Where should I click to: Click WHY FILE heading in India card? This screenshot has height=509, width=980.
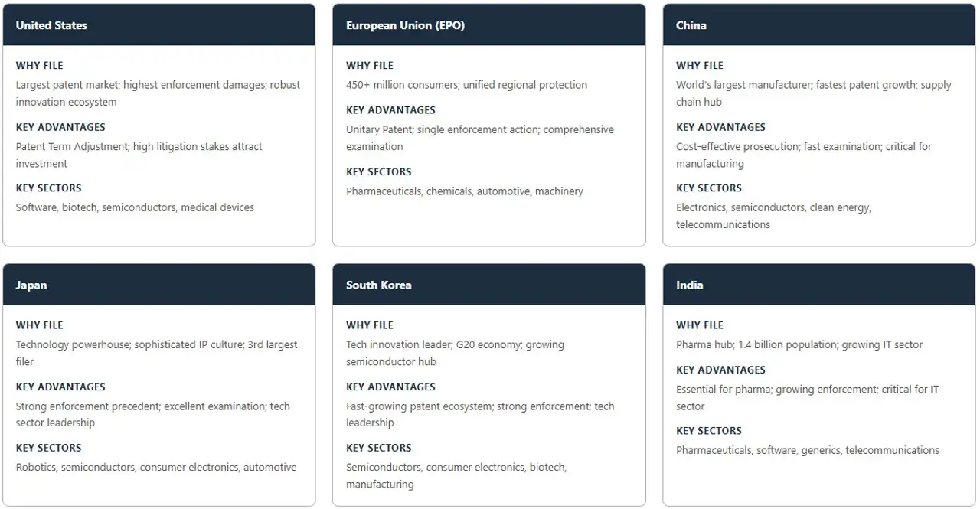point(700,325)
